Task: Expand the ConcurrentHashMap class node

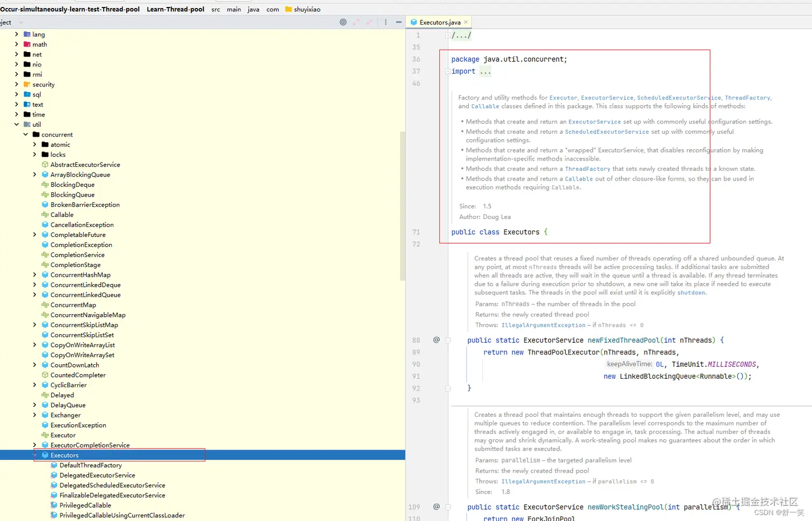Action: [x=35, y=274]
